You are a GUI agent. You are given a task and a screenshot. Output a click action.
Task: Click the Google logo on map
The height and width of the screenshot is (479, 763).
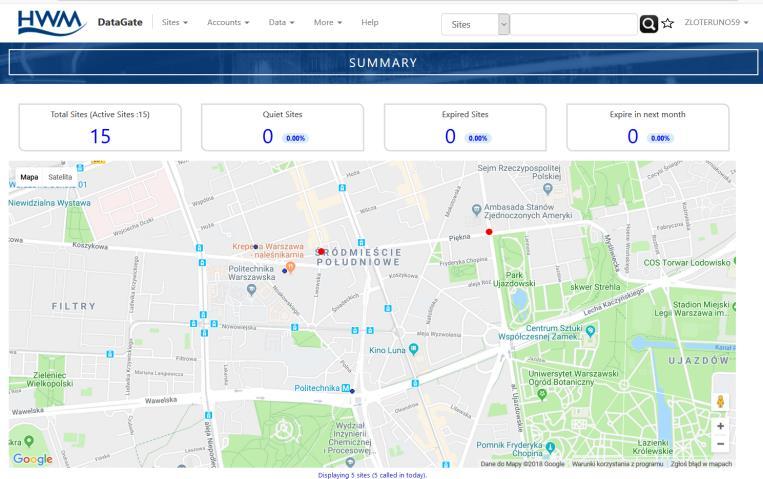(33, 459)
